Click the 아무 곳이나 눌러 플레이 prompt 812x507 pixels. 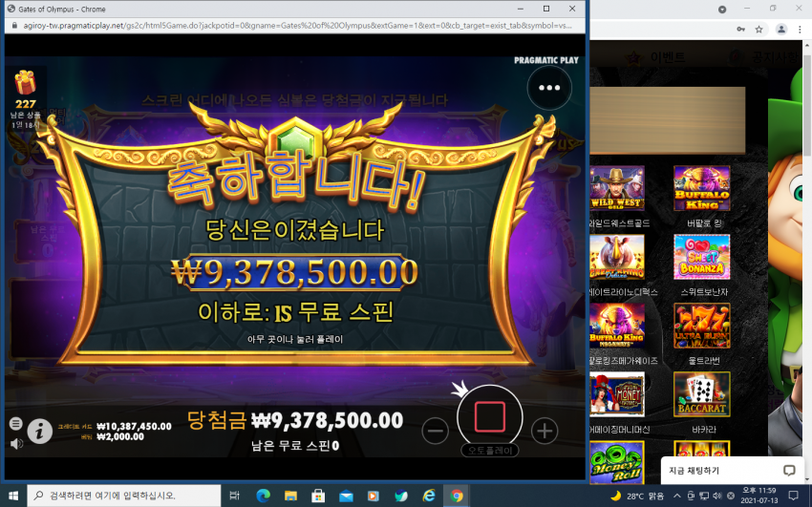point(295,339)
